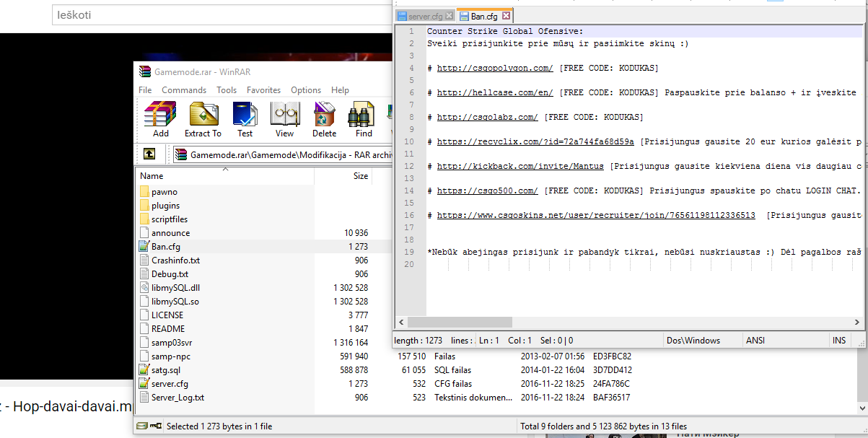This screenshot has height=438, width=868.
Task: Select the samp-npc file name
Action: [x=171, y=356]
